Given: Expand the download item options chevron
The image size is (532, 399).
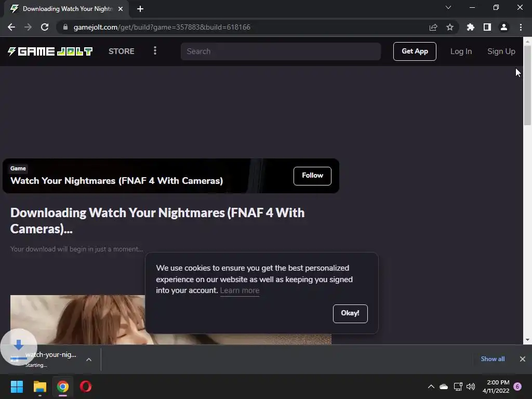Looking at the screenshot, I should point(89,360).
